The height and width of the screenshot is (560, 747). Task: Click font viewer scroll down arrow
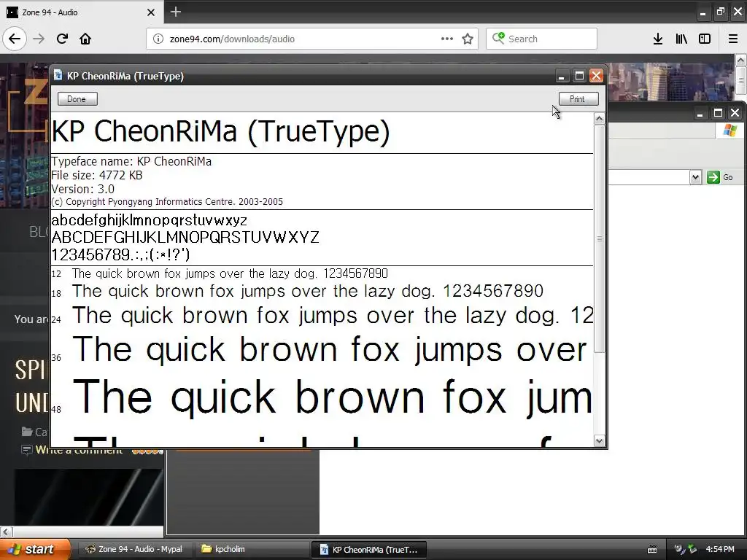(600, 441)
